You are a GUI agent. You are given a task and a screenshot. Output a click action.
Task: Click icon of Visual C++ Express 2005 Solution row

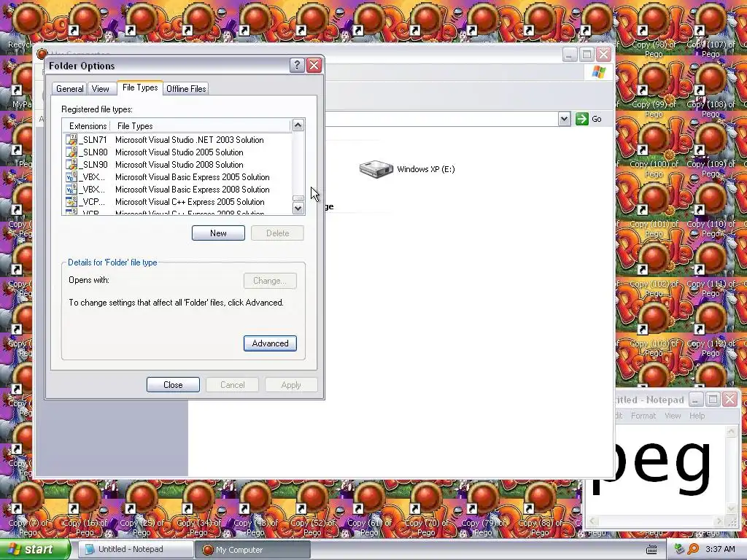71,201
